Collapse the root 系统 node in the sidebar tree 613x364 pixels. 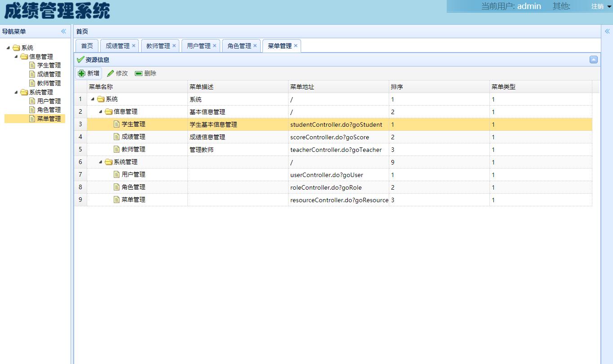tap(8, 48)
